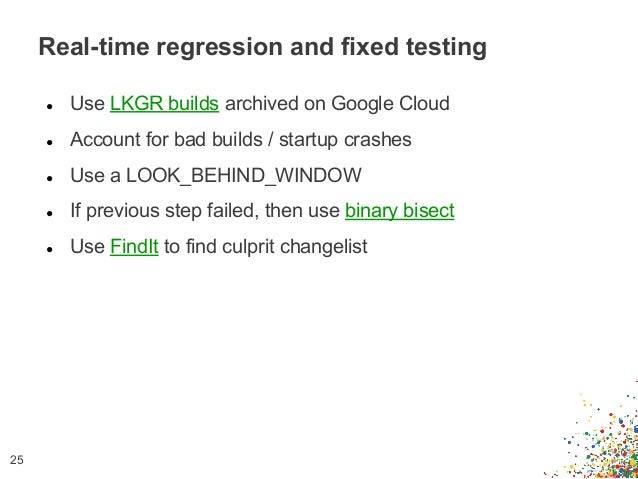Click the word 'regression' in title

point(220,48)
